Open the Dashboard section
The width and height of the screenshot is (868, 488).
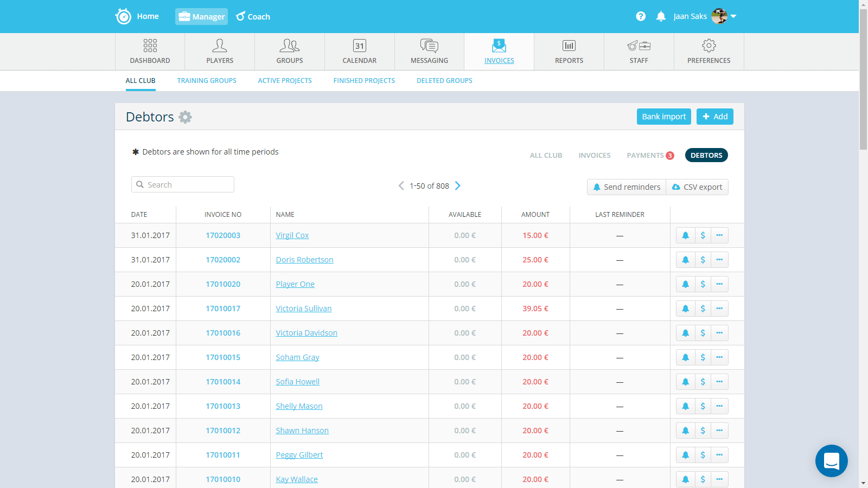pyautogui.click(x=150, y=52)
